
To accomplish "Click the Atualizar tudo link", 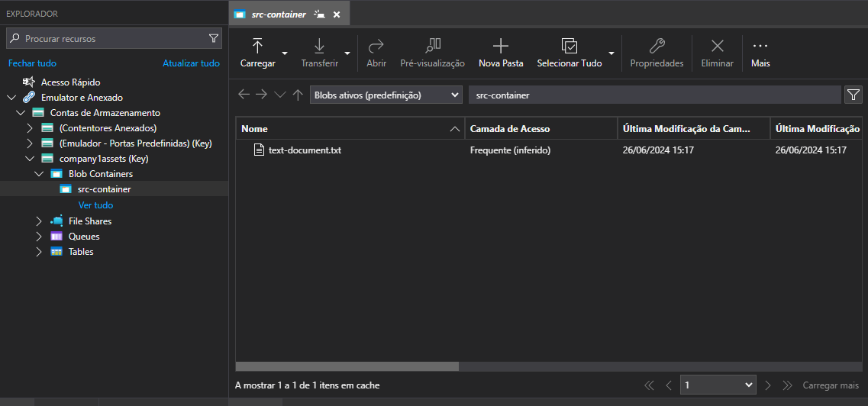I will (191, 63).
